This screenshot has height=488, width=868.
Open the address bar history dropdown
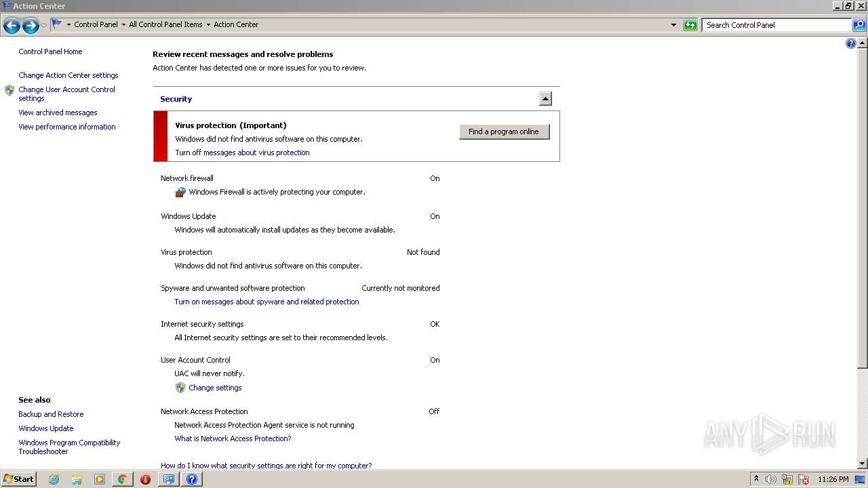pos(673,25)
